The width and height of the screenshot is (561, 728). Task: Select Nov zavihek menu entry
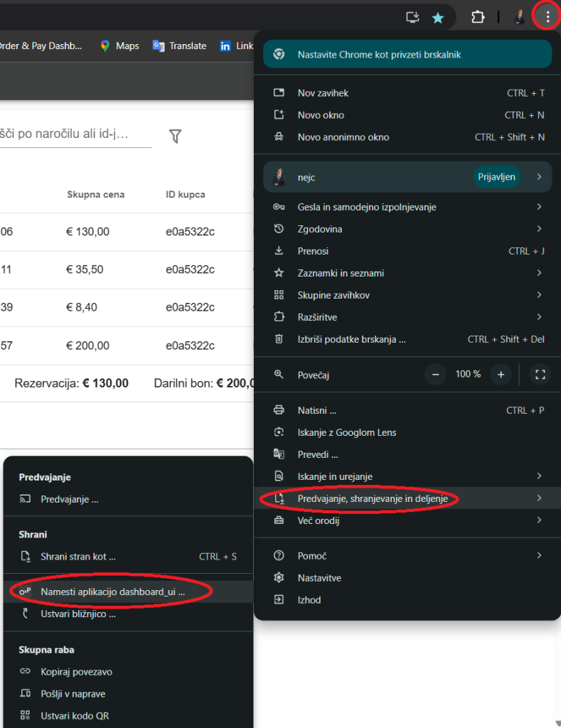pyautogui.click(x=407, y=93)
